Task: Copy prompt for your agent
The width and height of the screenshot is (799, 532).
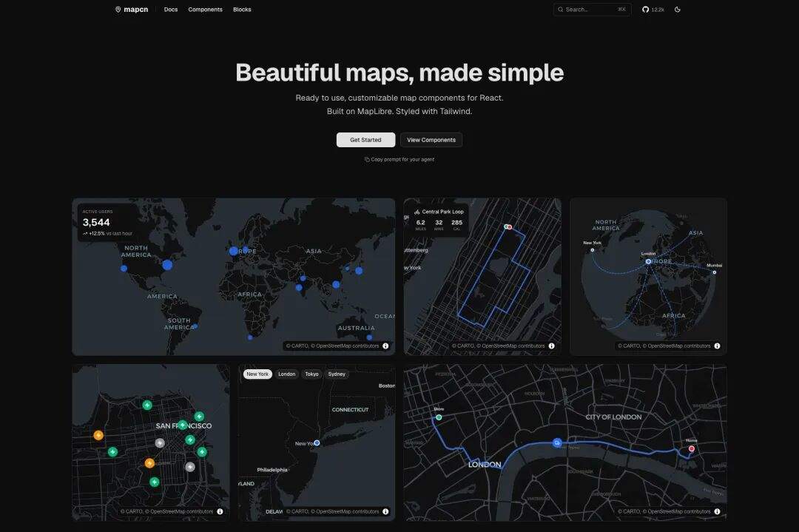Action: coord(399,160)
